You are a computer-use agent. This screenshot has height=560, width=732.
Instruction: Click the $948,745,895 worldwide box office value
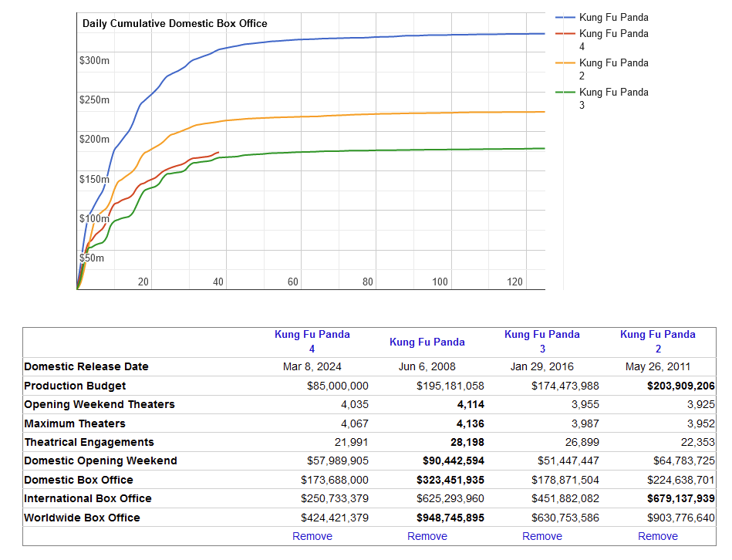pos(450,518)
